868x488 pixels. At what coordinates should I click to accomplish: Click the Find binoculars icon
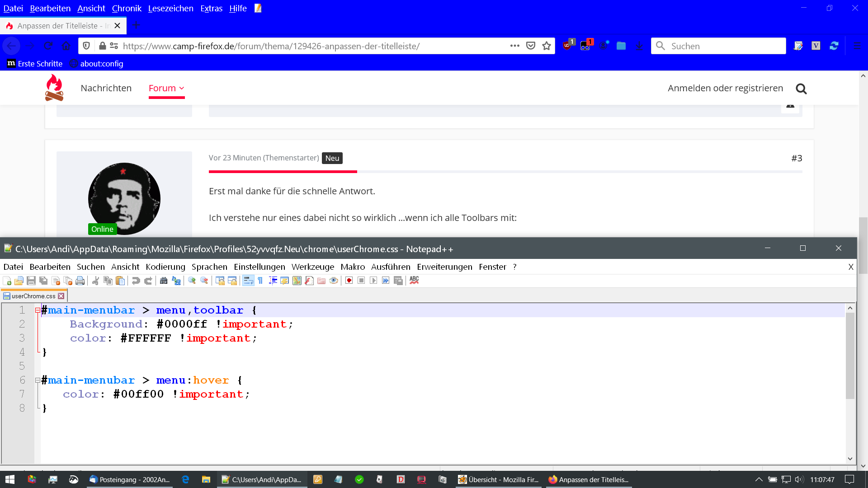pyautogui.click(x=164, y=281)
